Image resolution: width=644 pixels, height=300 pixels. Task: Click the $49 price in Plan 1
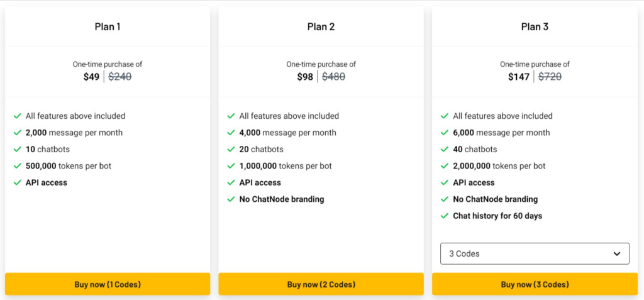coord(91,77)
